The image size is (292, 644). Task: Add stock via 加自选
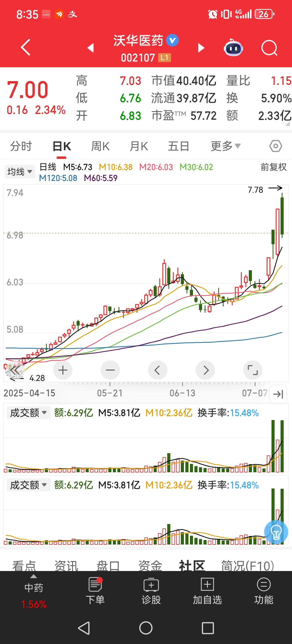click(x=207, y=591)
